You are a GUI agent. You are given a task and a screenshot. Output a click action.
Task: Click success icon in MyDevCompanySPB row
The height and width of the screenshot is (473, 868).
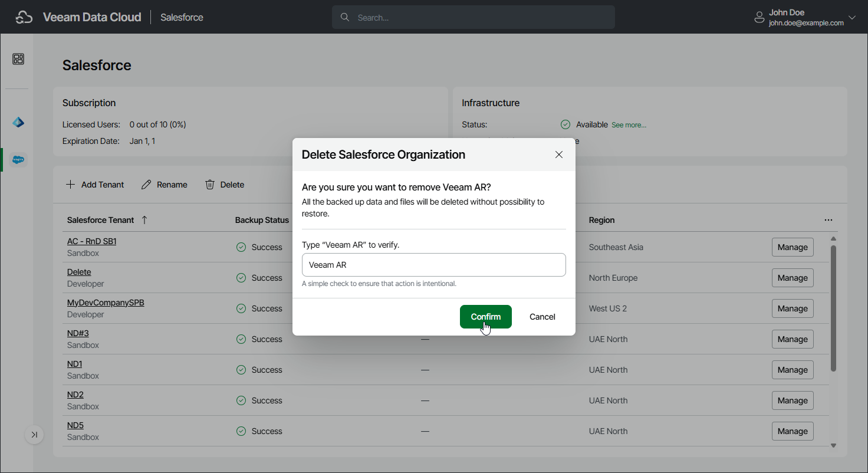[x=241, y=308]
